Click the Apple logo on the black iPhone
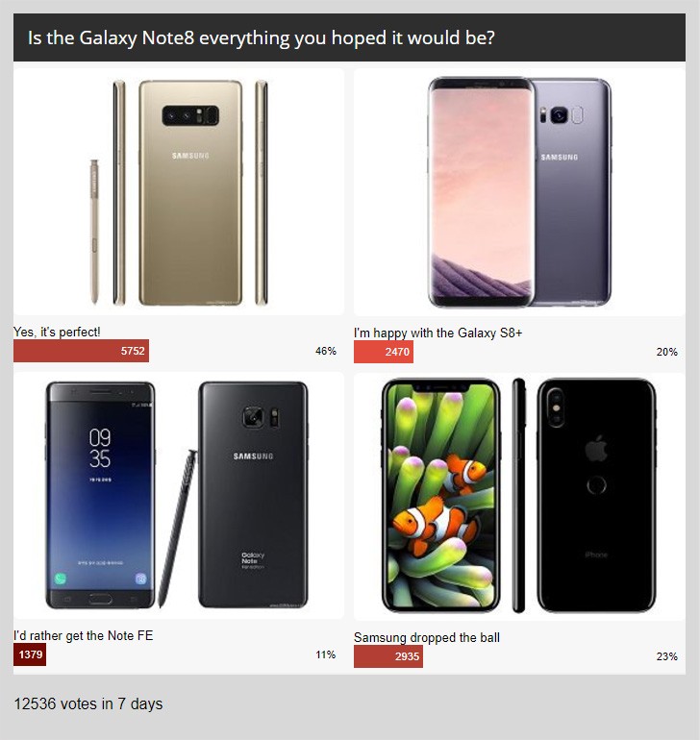Image resolution: width=700 pixels, height=740 pixels. 596,449
